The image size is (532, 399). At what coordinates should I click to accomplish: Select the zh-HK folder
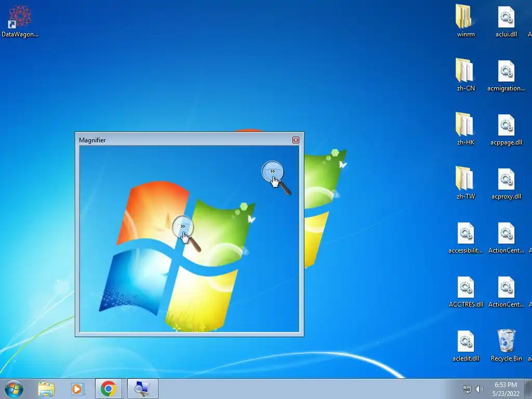pos(465,129)
